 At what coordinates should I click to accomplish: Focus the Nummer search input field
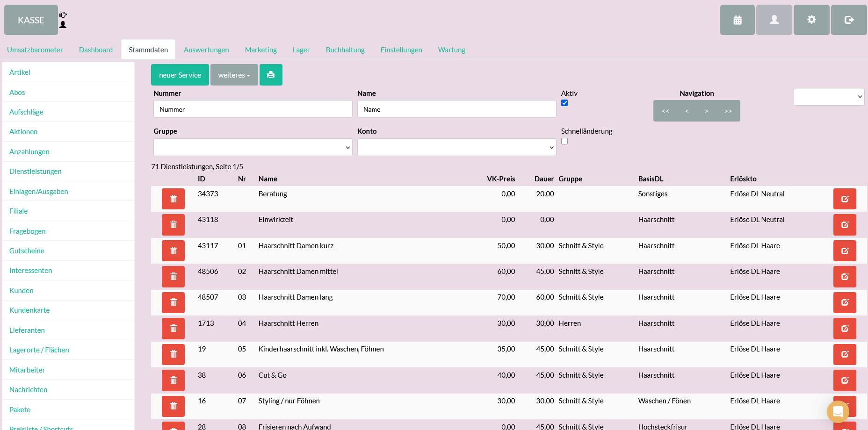[253, 109]
